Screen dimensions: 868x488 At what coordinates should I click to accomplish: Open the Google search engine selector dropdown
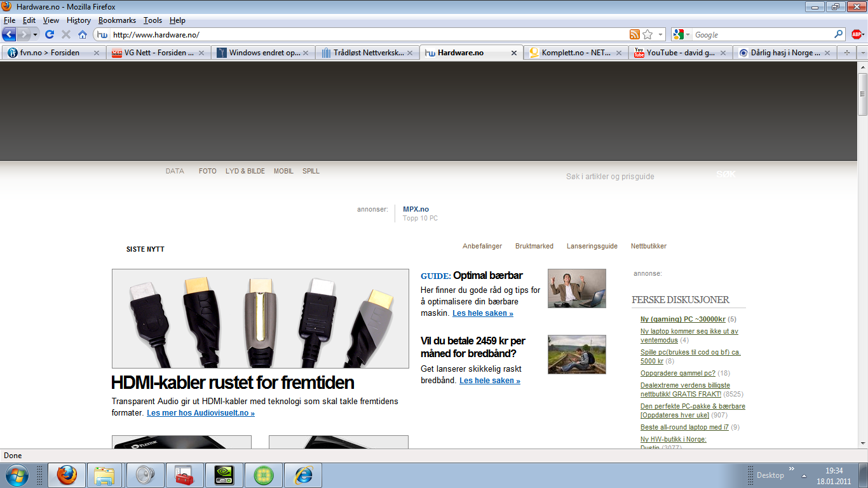[x=682, y=34]
